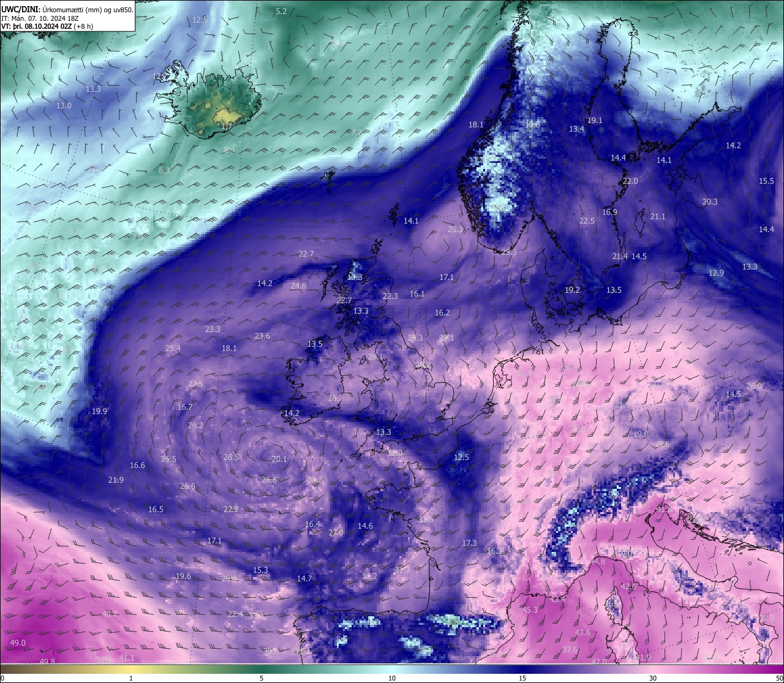Click the IT: Mán. 07. 10. 2024 18Z line
This screenshot has width=784, height=683.
[x=40, y=18]
